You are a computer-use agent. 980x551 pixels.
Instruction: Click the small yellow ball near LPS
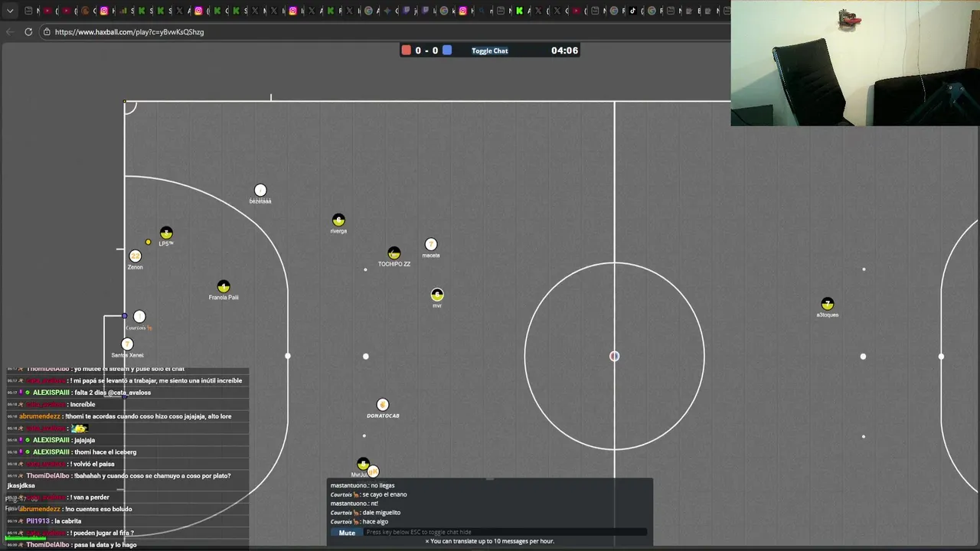(149, 242)
